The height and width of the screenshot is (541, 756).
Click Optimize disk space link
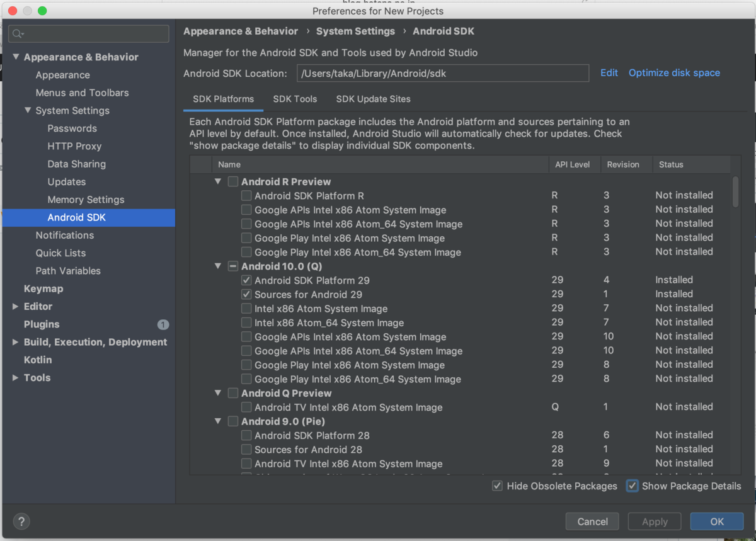pos(674,73)
